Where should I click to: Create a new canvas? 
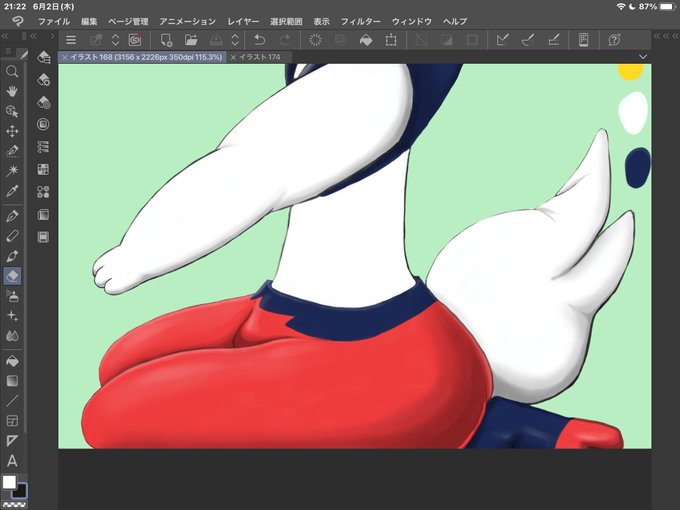pyautogui.click(x=166, y=40)
